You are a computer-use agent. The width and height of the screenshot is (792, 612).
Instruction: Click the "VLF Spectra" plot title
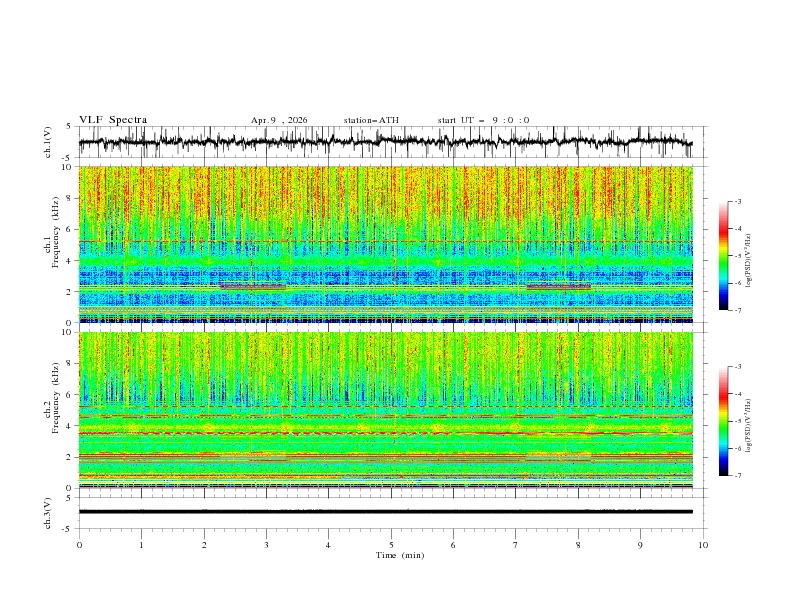click(113, 120)
